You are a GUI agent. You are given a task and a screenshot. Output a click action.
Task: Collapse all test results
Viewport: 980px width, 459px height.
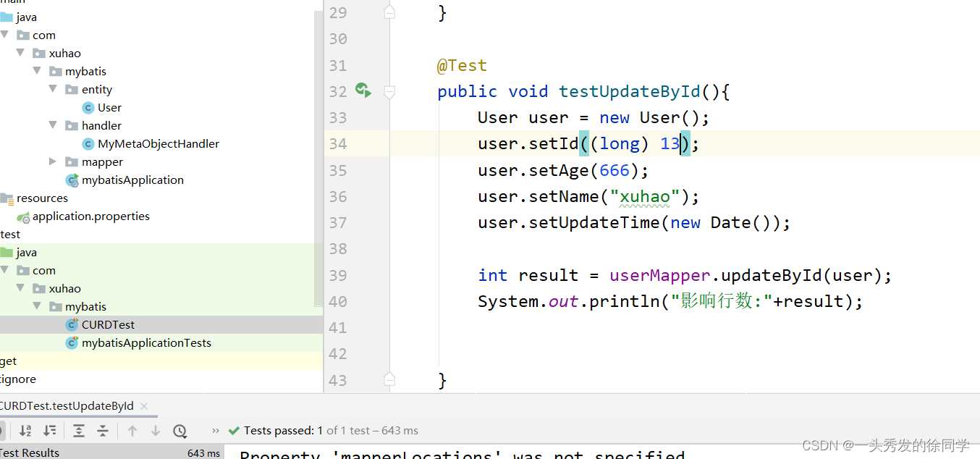103,431
